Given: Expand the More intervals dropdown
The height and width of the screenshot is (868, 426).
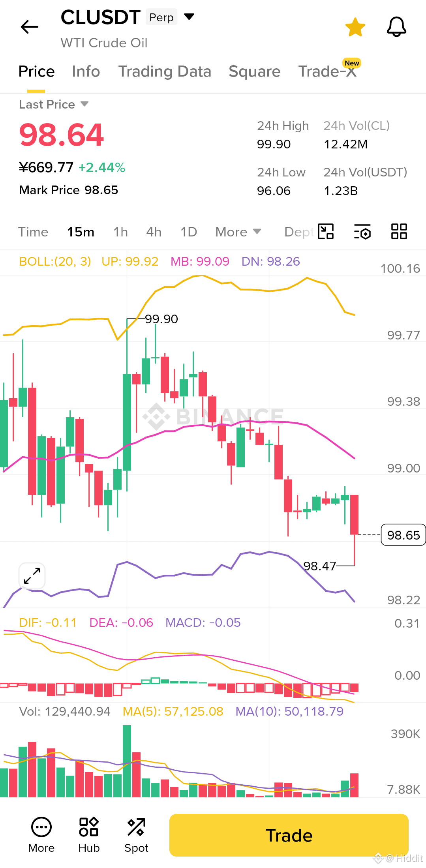Looking at the screenshot, I should 238,232.
